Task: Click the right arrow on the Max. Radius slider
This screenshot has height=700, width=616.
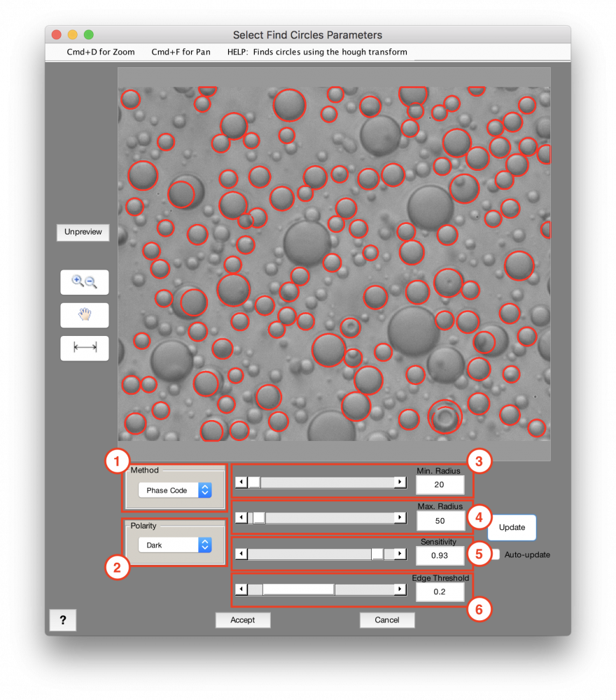Action: pyautogui.click(x=400, y=517)
